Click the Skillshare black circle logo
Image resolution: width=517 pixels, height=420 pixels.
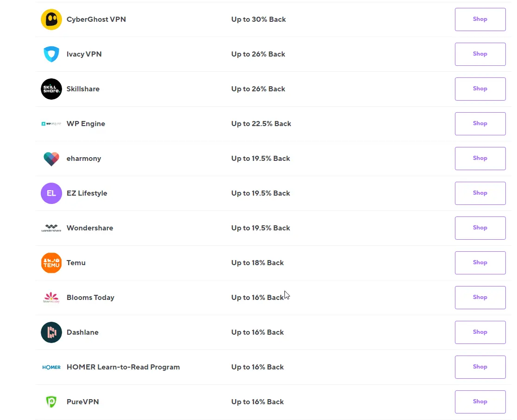click(51, 89)
